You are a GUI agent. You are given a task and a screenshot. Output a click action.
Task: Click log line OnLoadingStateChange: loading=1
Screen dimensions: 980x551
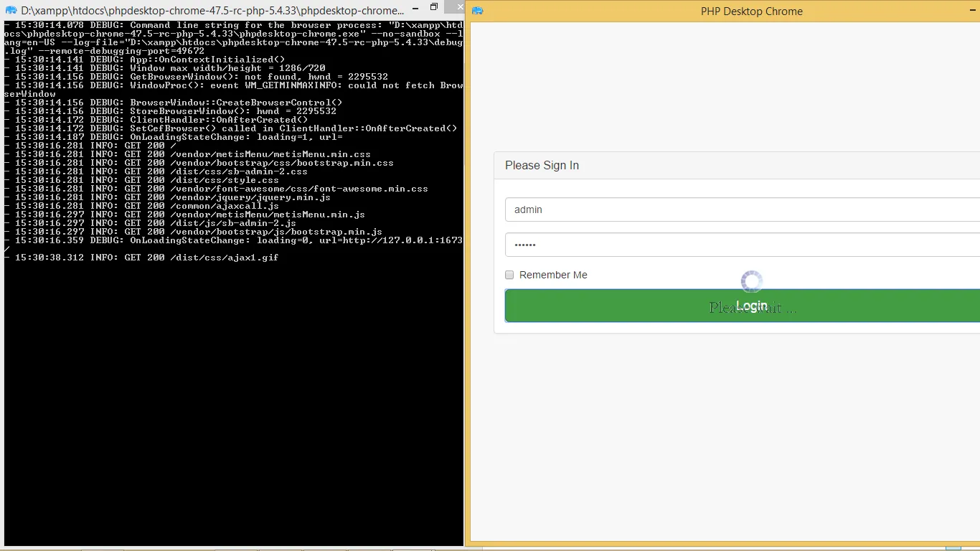[x=173, y=137]
